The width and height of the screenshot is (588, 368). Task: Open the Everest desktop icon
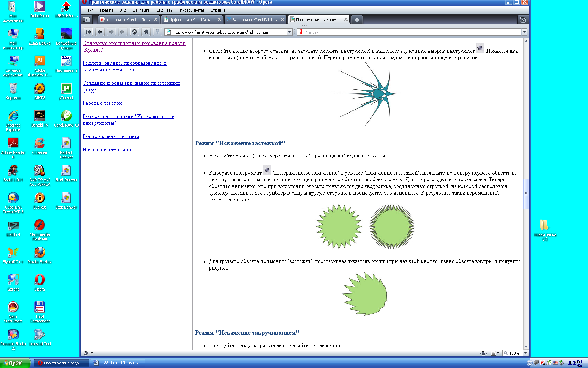pos(40,201)
